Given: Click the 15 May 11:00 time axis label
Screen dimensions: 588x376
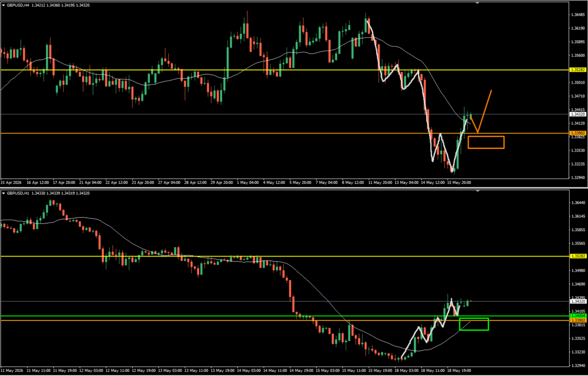Looking at the screenshot, I should click(353, 370).
